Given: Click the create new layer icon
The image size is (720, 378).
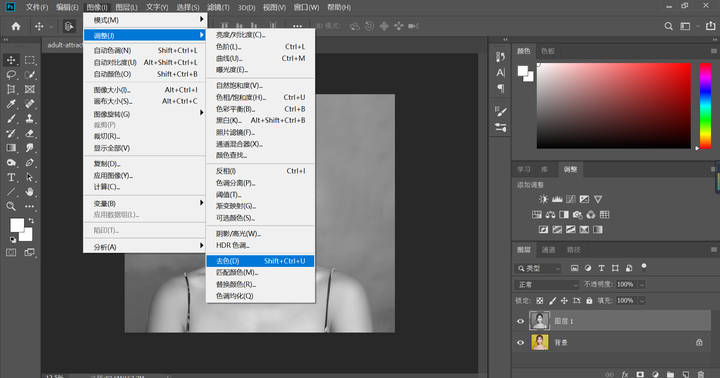Looking at the screenshot, I should click(686, 374).
